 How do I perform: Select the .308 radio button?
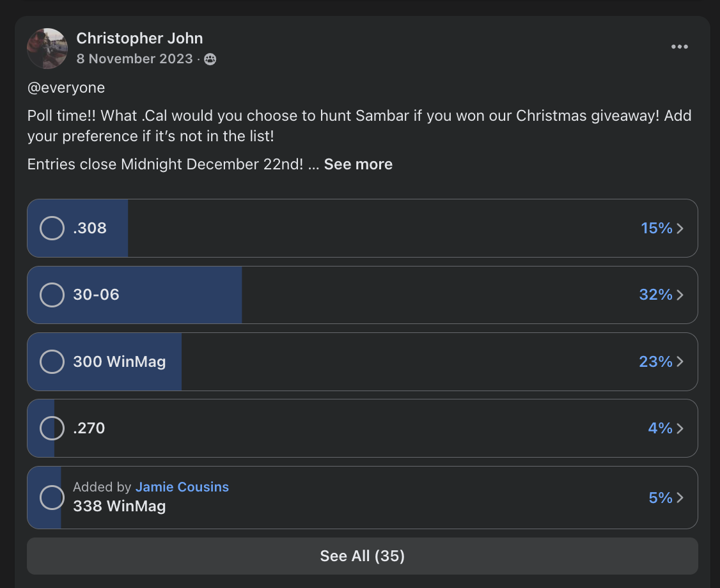(52, 228)
